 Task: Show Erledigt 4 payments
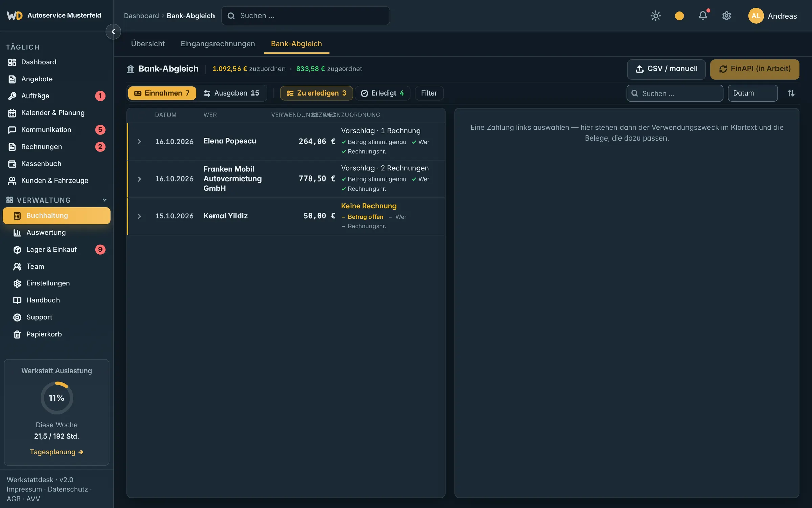(382, 93)
